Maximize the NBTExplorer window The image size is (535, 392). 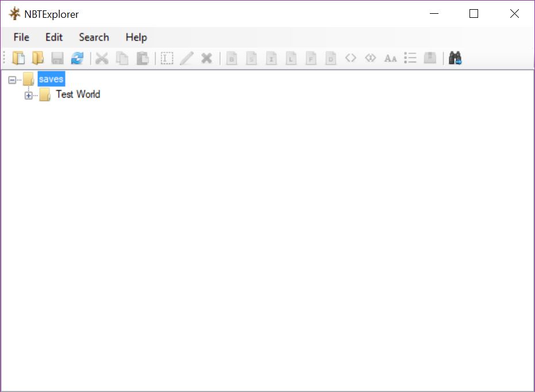click(x=474, y=14)
